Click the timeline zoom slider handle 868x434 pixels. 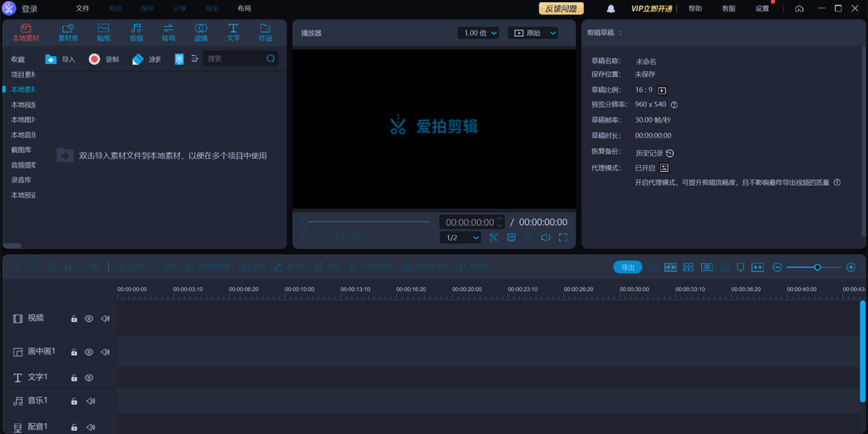817,267
